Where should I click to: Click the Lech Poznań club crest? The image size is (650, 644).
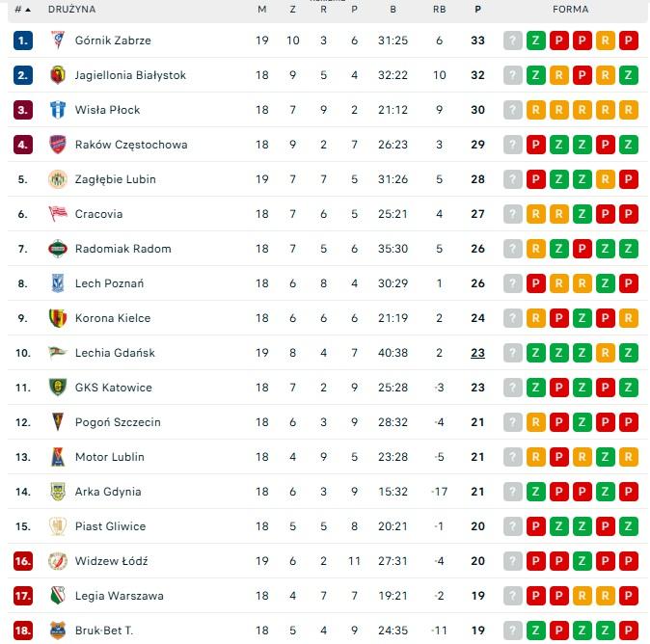[57, 283]
